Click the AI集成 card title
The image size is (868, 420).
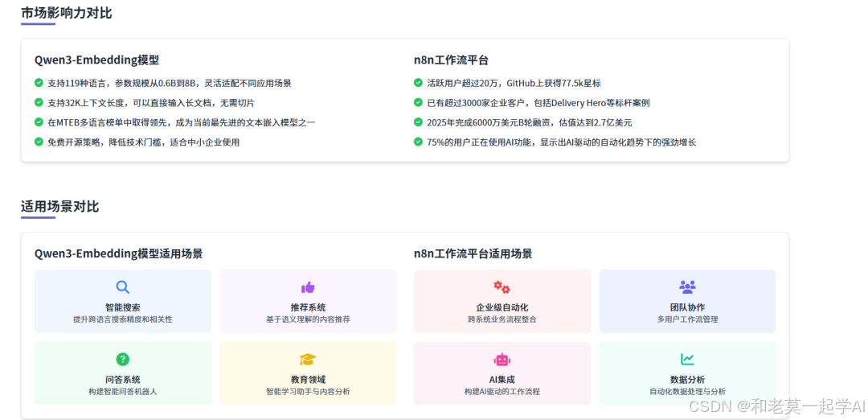coord(502,380)
